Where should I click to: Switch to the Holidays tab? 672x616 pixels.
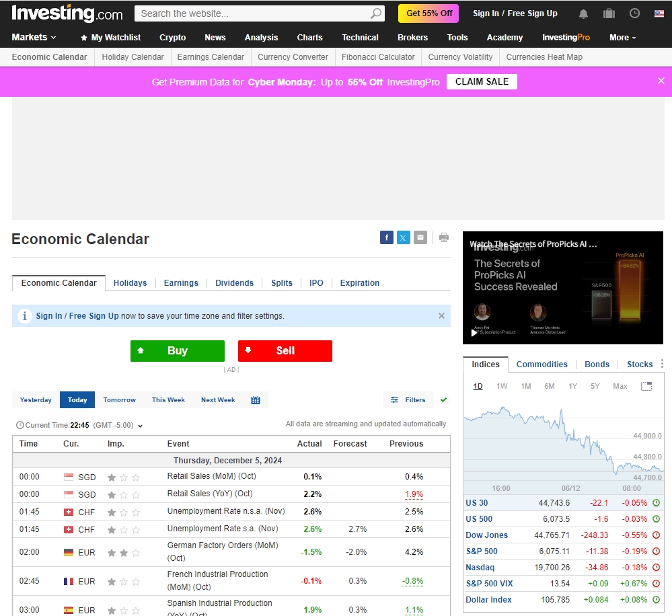(x=130, y=283)
